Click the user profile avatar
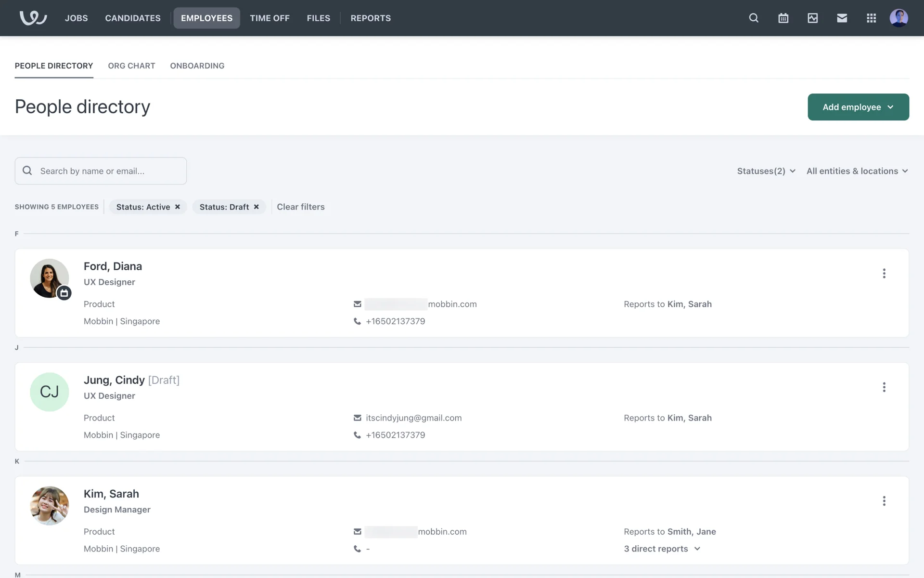This screenshot has height=578, width=924. 898,18
